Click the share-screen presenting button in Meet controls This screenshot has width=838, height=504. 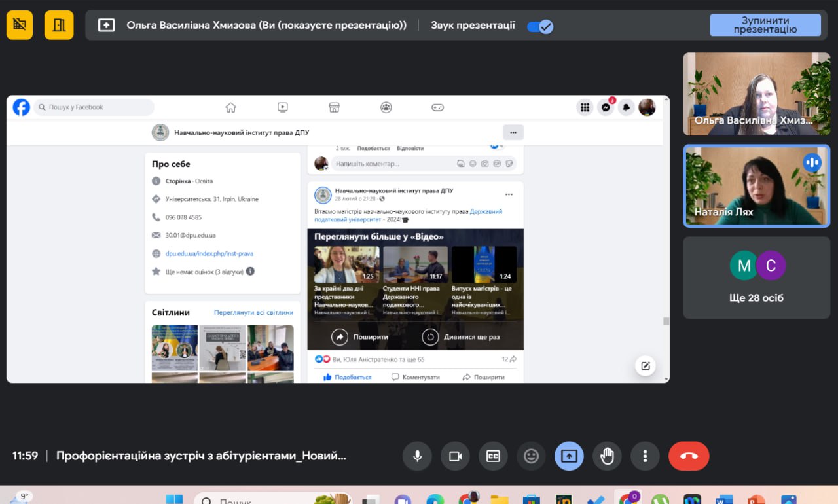pyautogui.click(x=570, y=456)
